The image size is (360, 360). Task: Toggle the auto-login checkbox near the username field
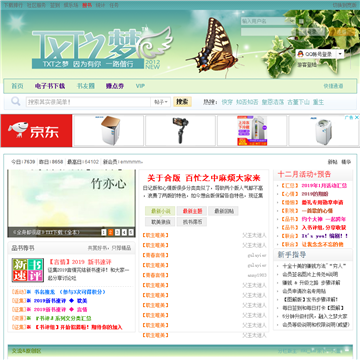(301, 21)
